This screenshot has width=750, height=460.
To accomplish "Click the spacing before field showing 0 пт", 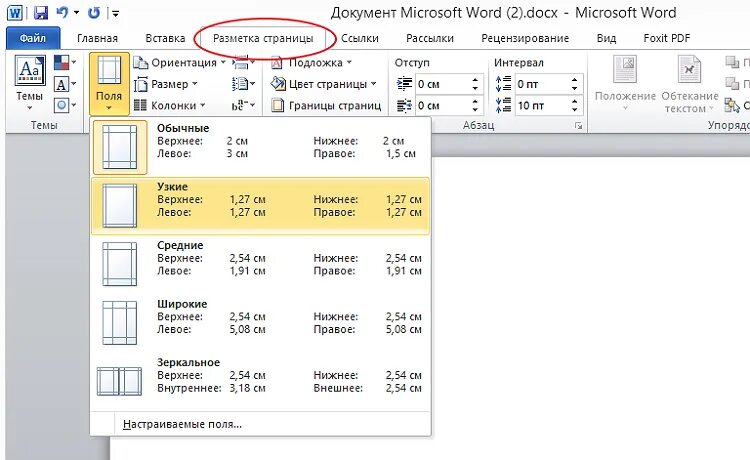I will (542, 84).
